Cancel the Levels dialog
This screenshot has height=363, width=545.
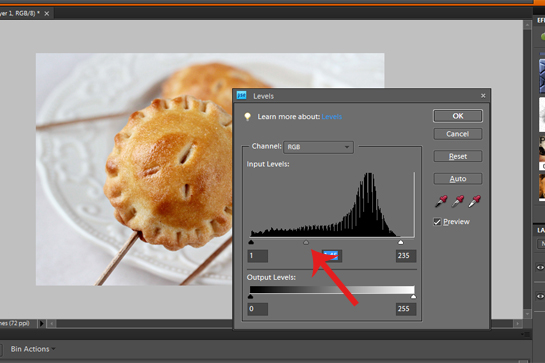pyautogui.click(x=458, y=134)
